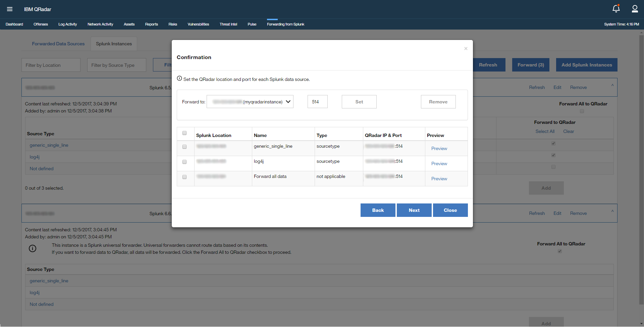Click the Remove button in Forward to section

[438, 102]
